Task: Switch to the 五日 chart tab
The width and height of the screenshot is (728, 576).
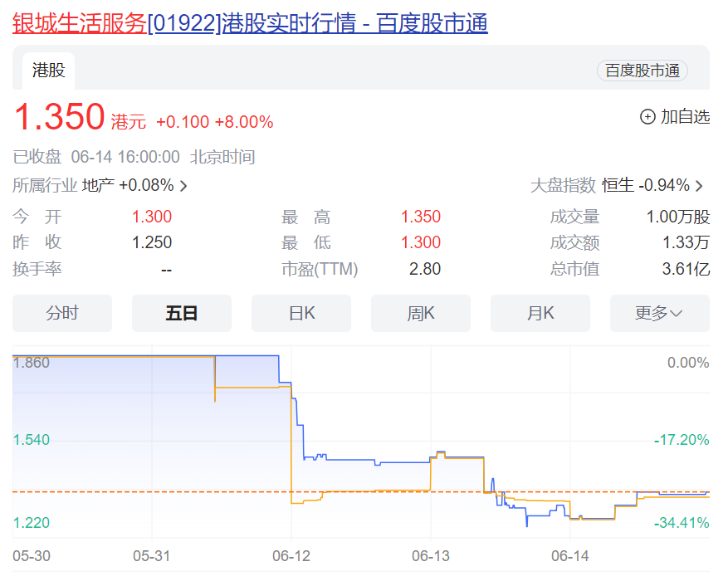Action: [x=182, y=313]
